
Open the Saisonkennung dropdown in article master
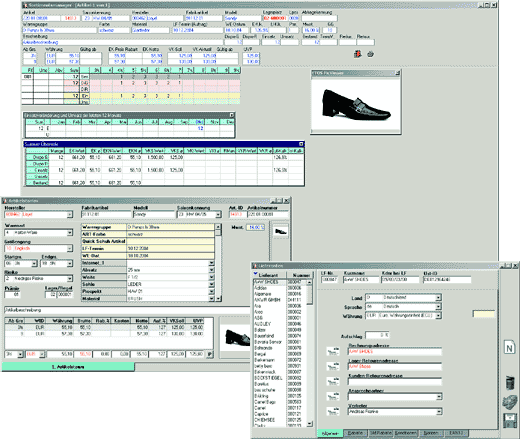218,214
